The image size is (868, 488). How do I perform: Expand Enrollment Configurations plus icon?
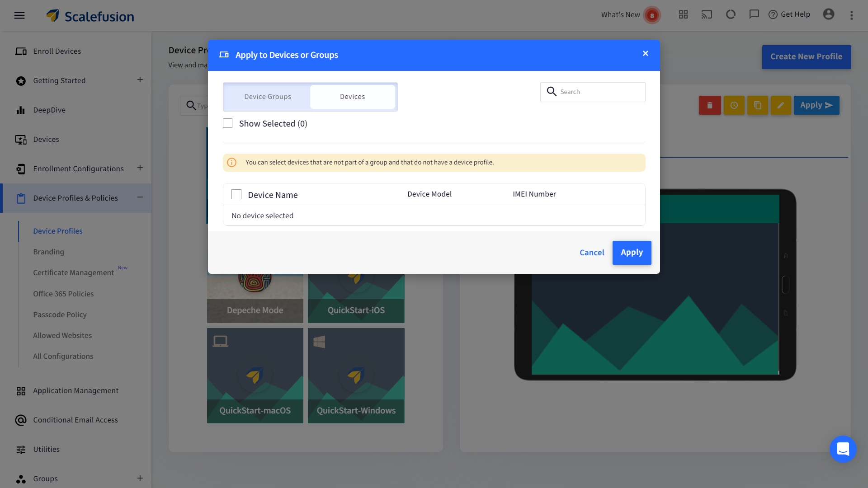click(140, 168)
